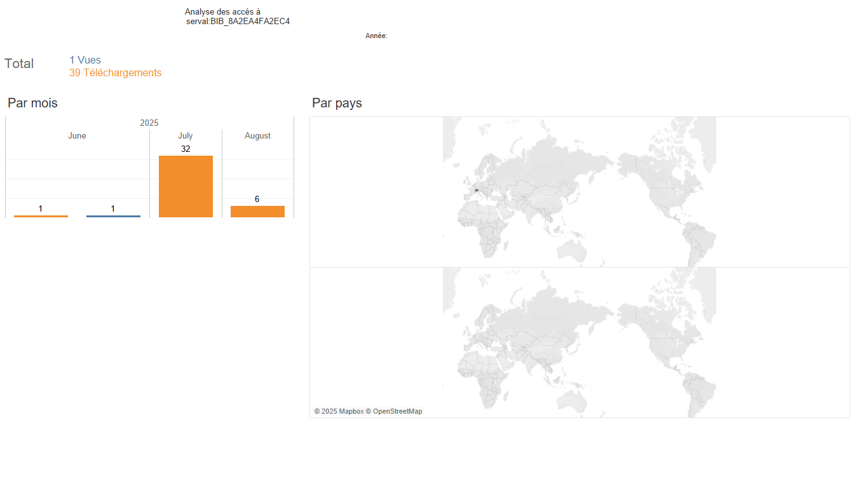Click the '6' value label above August bar
This screenshot has height=488, width=868.
[257, 200]
